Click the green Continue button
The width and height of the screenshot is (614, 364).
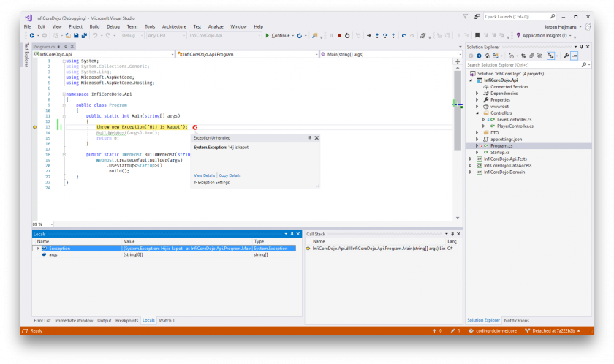point(278,35)
